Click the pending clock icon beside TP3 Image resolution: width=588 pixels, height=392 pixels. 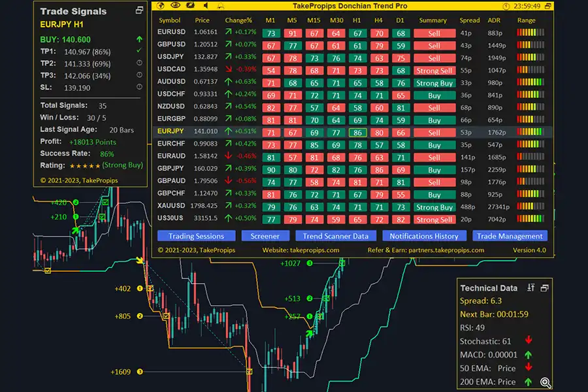139,74
